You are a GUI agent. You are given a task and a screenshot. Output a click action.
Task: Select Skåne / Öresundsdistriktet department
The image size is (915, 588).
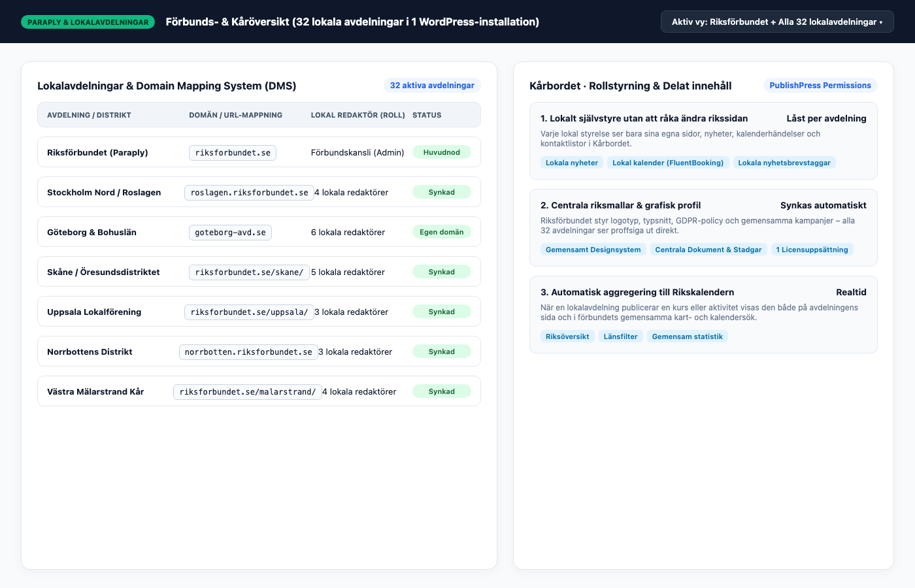tap(103, 272)
